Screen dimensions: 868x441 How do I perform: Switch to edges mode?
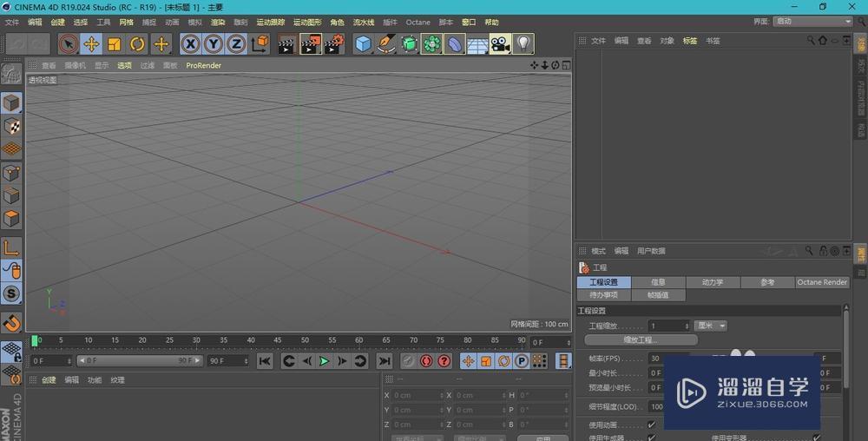pos(11,196)
